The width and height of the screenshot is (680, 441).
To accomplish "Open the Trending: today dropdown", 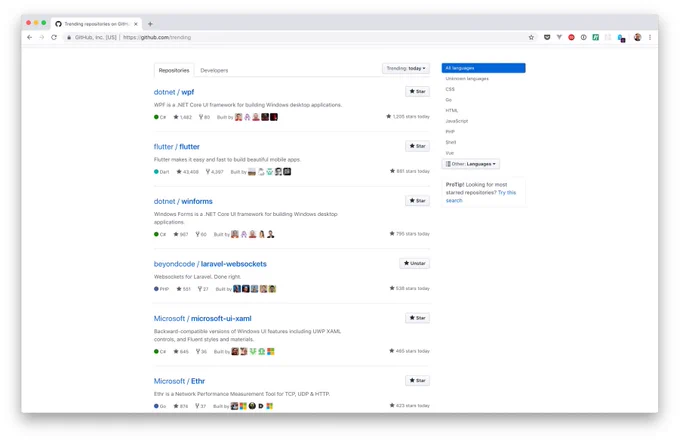I will [405, 69].
